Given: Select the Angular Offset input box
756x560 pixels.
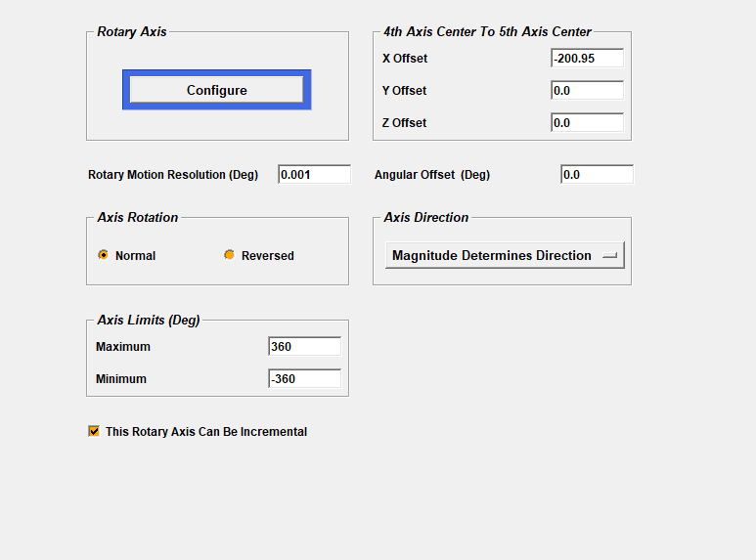Looking at the screenshot, I should tap(597, 175).
